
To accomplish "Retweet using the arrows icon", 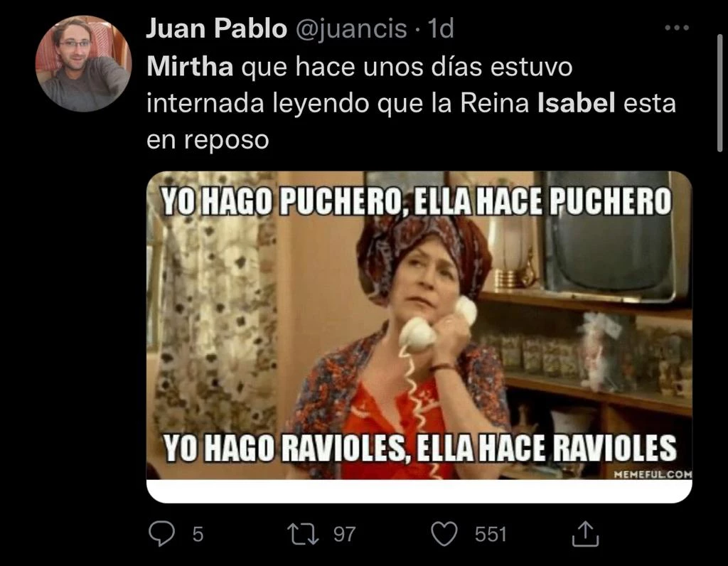I will coord(303,534).
